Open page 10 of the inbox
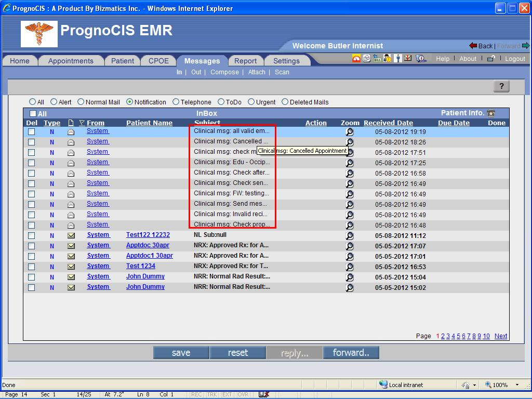The image size is (532, 399). pos(486,336)
